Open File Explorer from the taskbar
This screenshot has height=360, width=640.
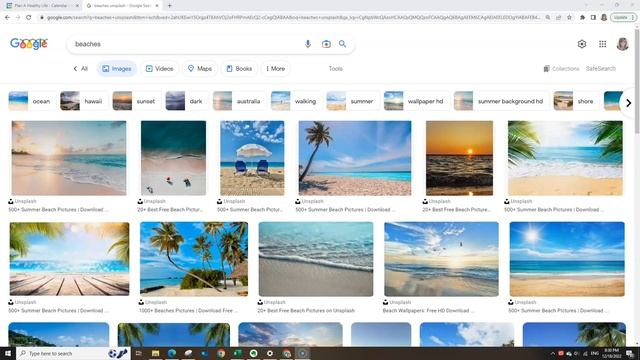(155, 353)
